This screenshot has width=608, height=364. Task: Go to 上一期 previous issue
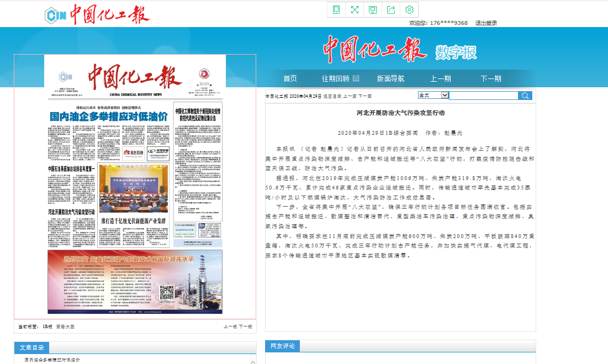point(441,78)
